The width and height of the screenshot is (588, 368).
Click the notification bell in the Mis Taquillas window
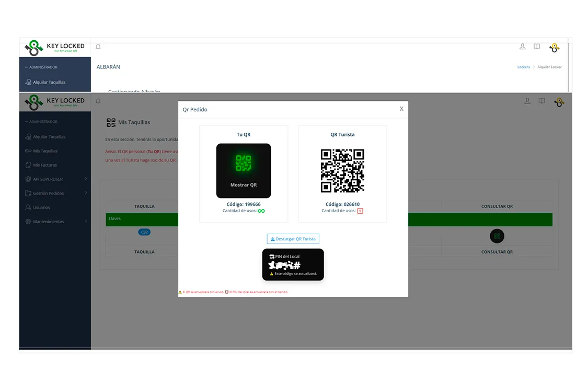point(98,101)
